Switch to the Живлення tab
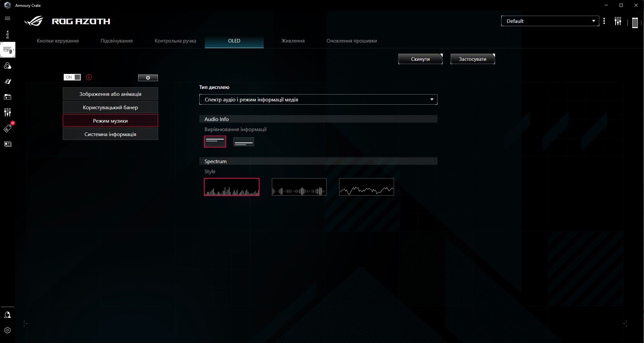This screenshot has width=644, height=343. pos(293,41)
